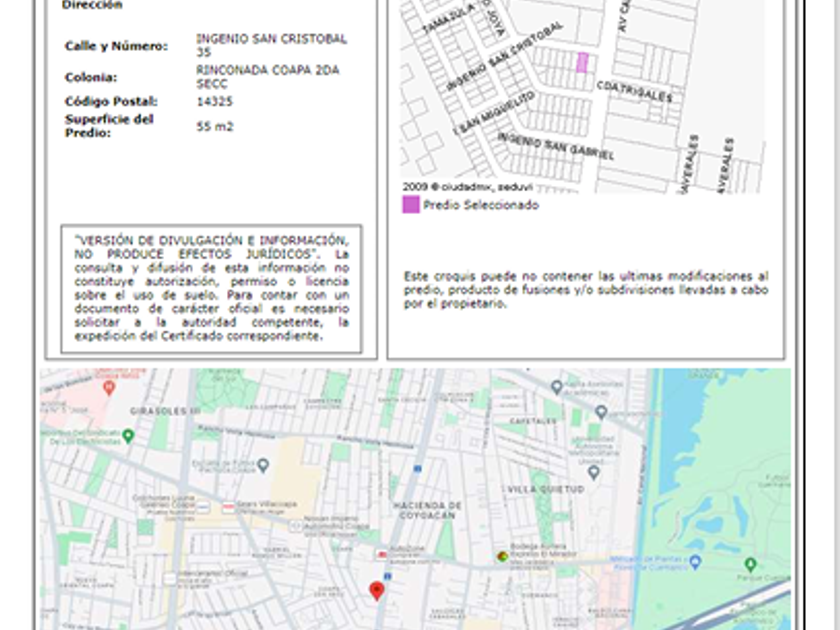Click the Villa Quietud neighborhood label
The height and width of the screenshot is (630, 840).
pos(545,489)
